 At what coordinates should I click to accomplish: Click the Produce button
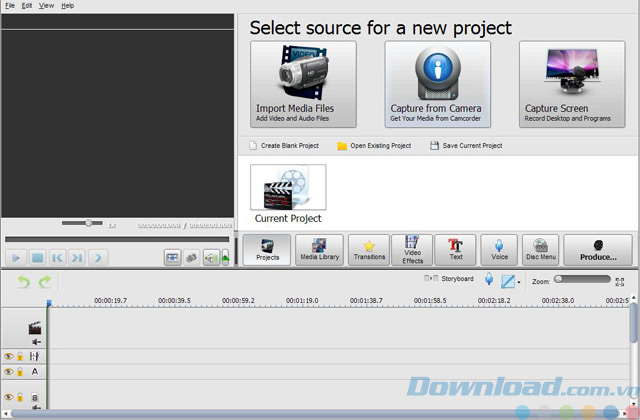[x=598, y=250]
